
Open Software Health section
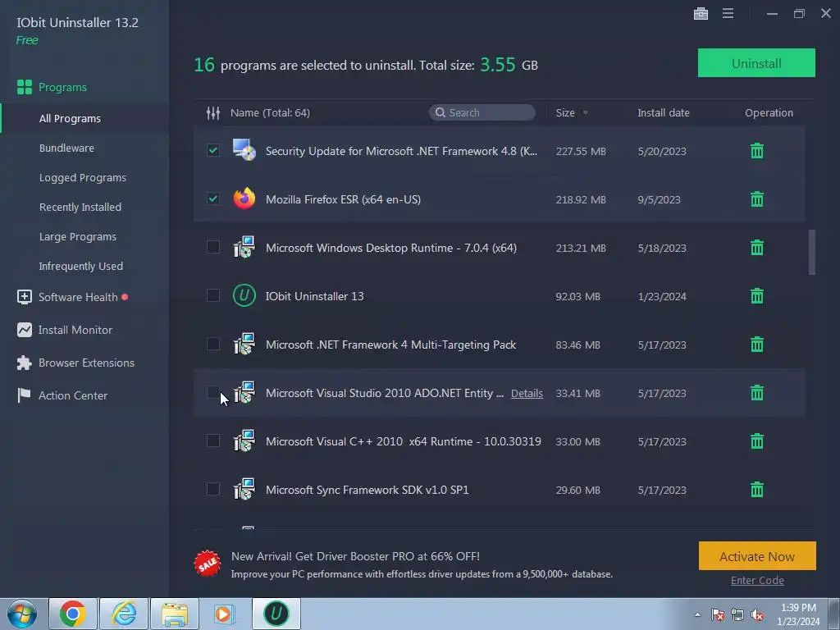click(x=72, y=297)
